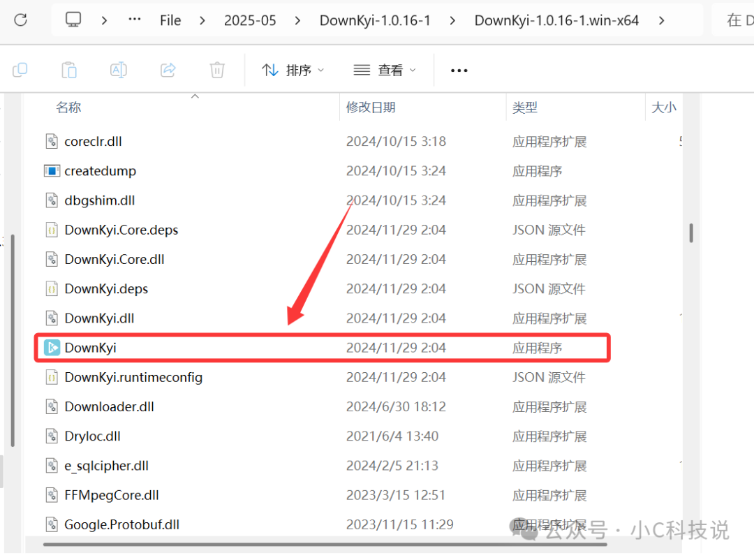Viewport: 754px width, 560px height.
Task: Select the coreclr.dll file icon
Action: coord(52,142)
